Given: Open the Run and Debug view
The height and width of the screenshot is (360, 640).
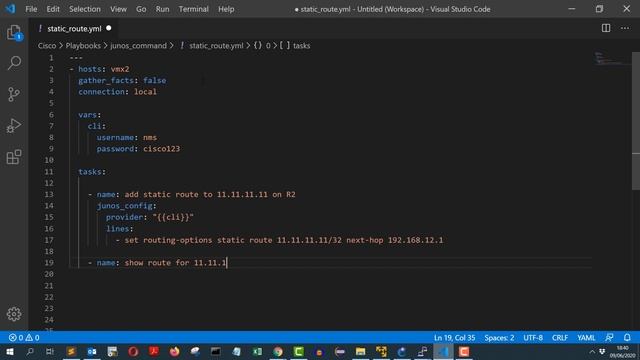Looking at the screenshot, I should 14,126.
